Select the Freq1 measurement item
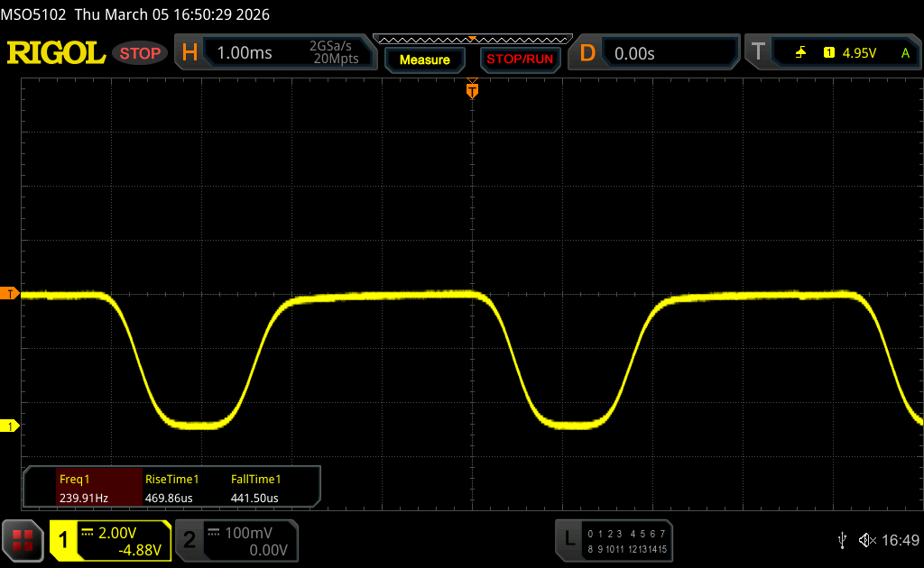The image size is (924, 568). click(x=83, y=488)
